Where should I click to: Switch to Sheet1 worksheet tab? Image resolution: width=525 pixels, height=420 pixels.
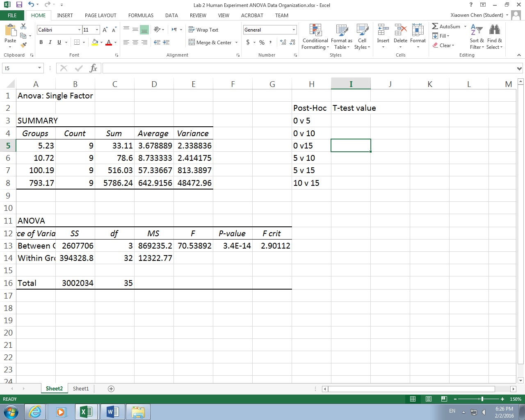click(81, 388)
